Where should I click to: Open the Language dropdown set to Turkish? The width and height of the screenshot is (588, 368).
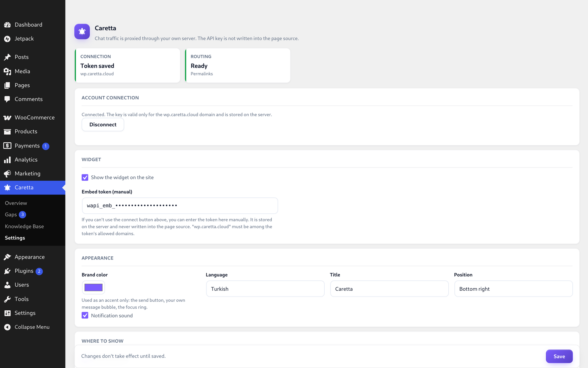tap(265, 289)
